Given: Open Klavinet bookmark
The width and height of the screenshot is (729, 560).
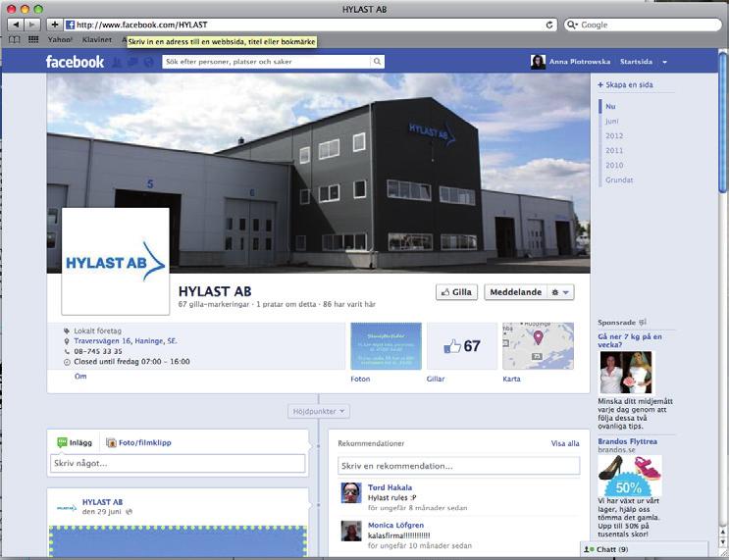Looking at the screenshot, I should [97, 40].
